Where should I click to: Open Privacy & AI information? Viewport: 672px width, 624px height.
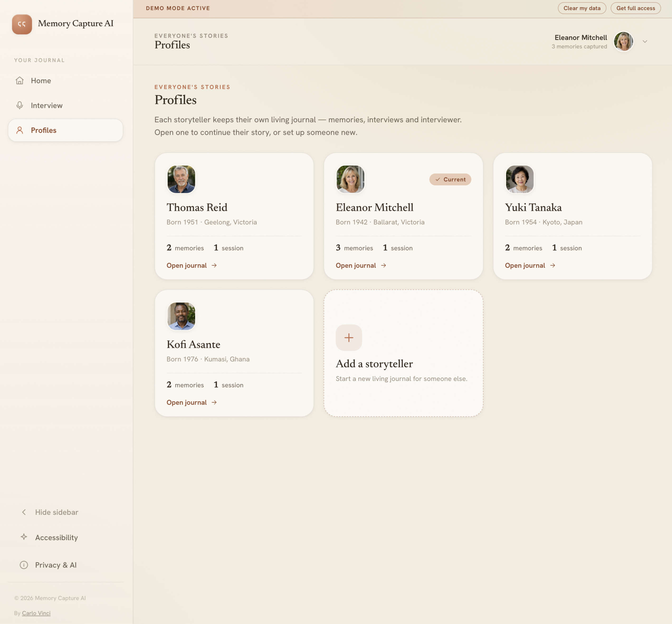[x=56, y=565]
